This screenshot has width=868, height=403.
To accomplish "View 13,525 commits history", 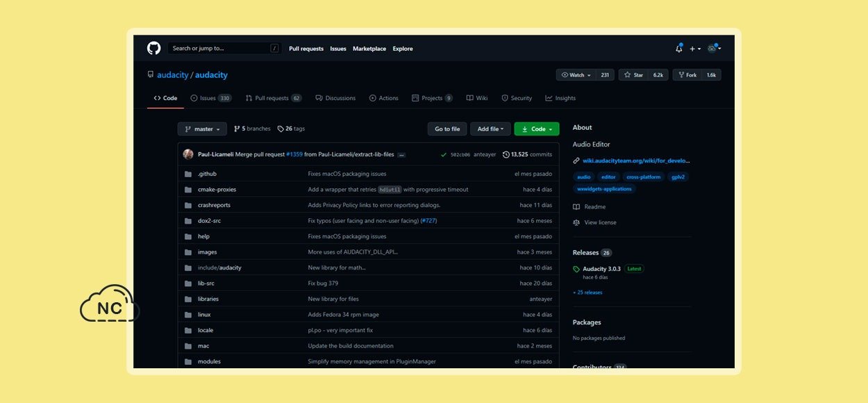I will (x=527, y=154).
